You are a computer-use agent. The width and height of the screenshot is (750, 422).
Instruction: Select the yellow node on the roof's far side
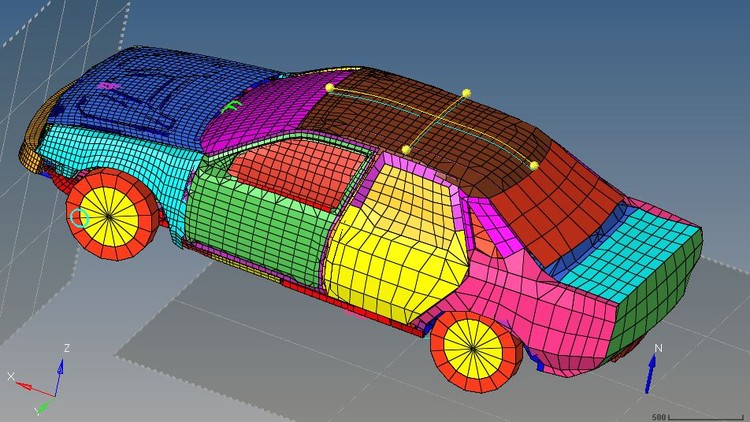(x=466, y=93)
